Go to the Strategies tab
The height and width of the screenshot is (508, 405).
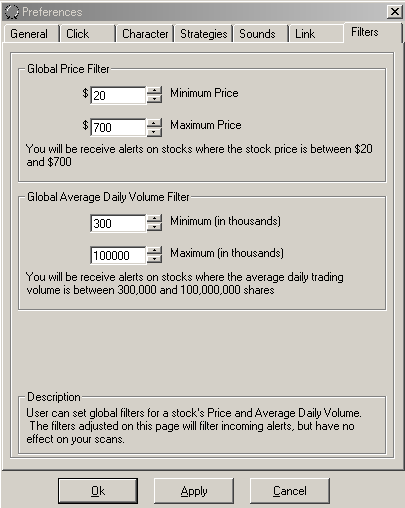[x=203, y=34]
